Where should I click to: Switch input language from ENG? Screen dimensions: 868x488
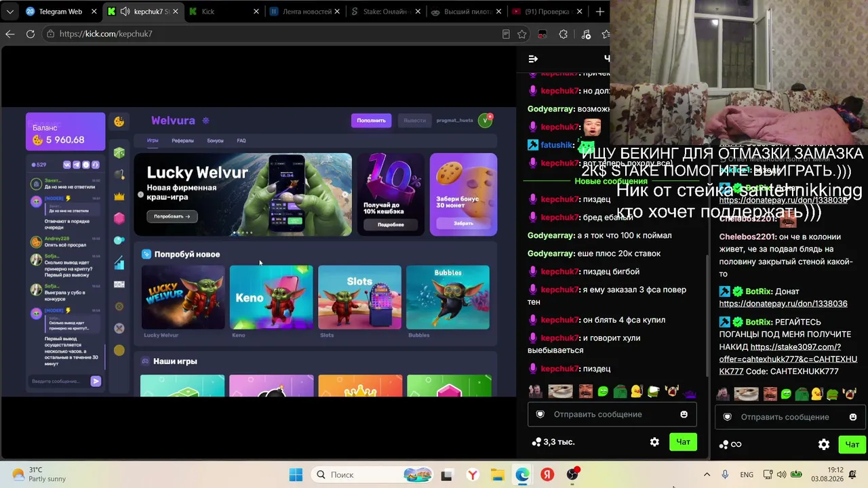coord(747,474)
